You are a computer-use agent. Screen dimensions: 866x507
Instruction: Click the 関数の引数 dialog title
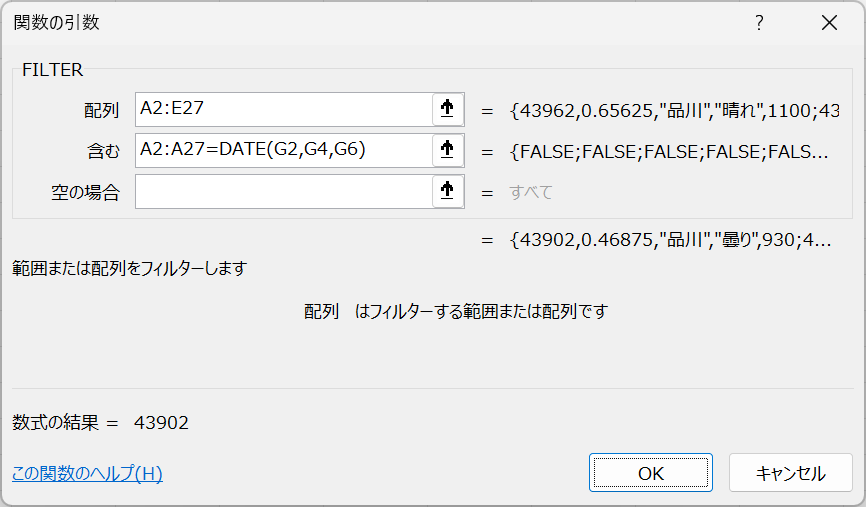pyautogui.click(x=56, y=23)
